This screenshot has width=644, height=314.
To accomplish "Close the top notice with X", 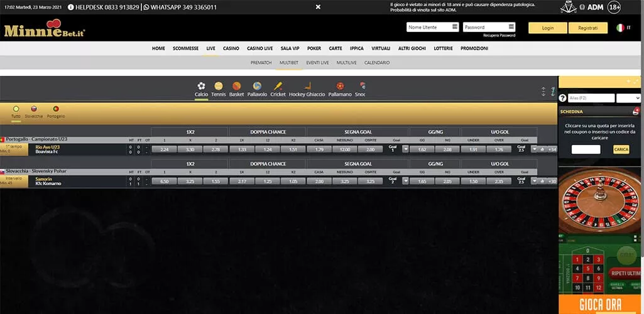I will (x=318, y=7).
